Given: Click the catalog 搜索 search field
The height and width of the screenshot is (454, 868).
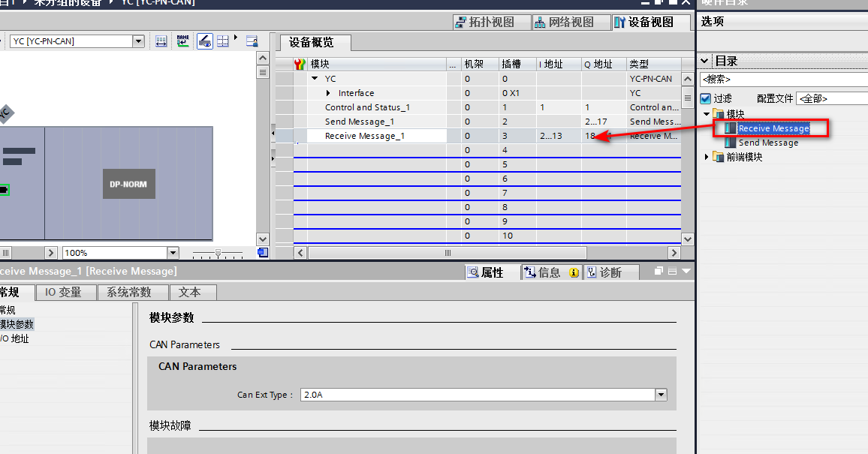Looking at the screenshot, I should point(781,79).
